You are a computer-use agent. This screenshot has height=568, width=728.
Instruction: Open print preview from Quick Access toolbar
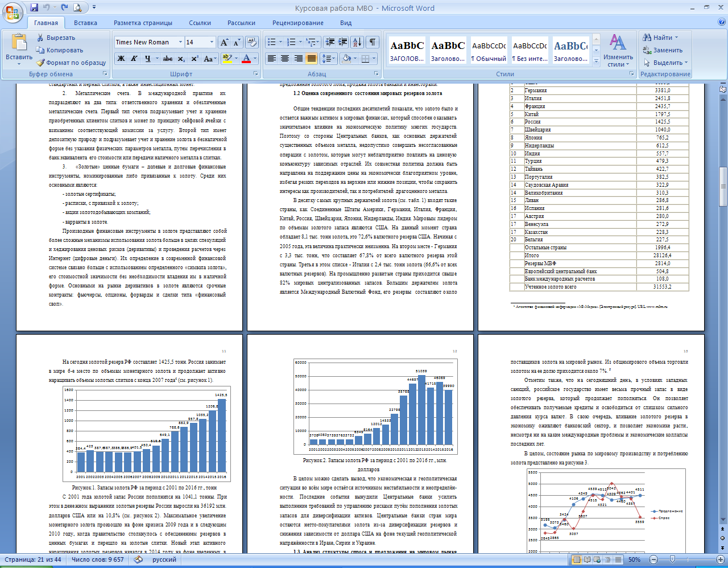click(x=78, y=7)
